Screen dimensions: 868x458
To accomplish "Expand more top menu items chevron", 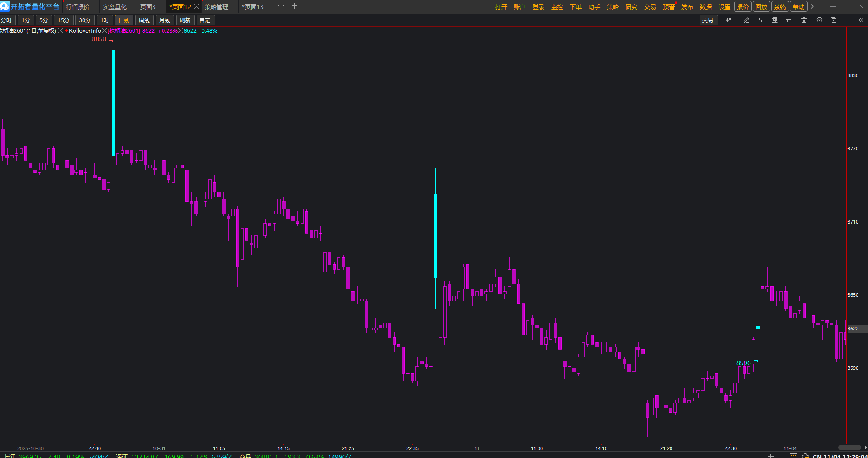I will 812,6.
